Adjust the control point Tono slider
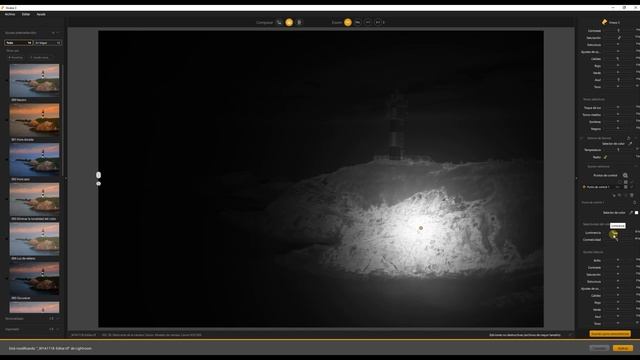The width and height of the screenshot is (640, 360). pos(618,323)
